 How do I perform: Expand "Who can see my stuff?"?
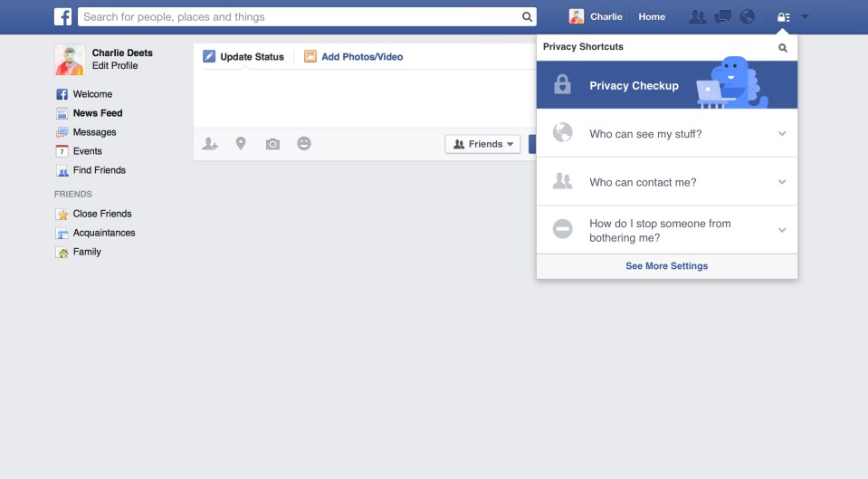(x=667, y=133)
